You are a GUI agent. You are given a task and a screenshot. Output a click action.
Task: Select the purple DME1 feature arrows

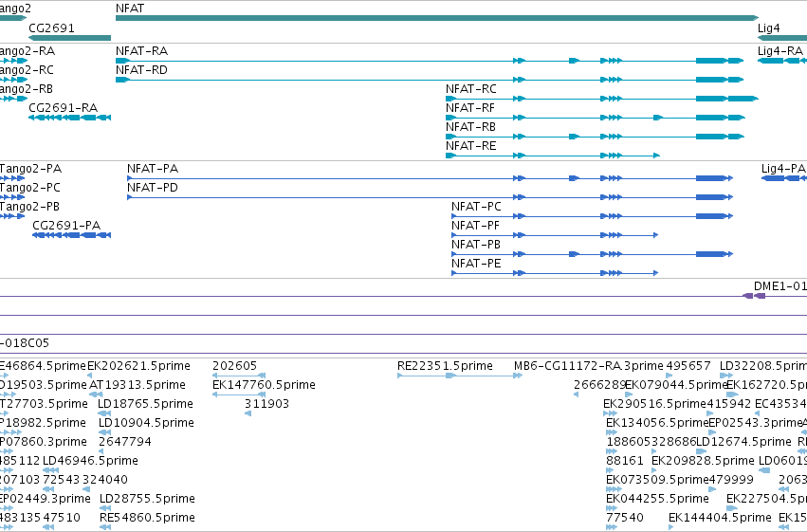coord(754,296)
